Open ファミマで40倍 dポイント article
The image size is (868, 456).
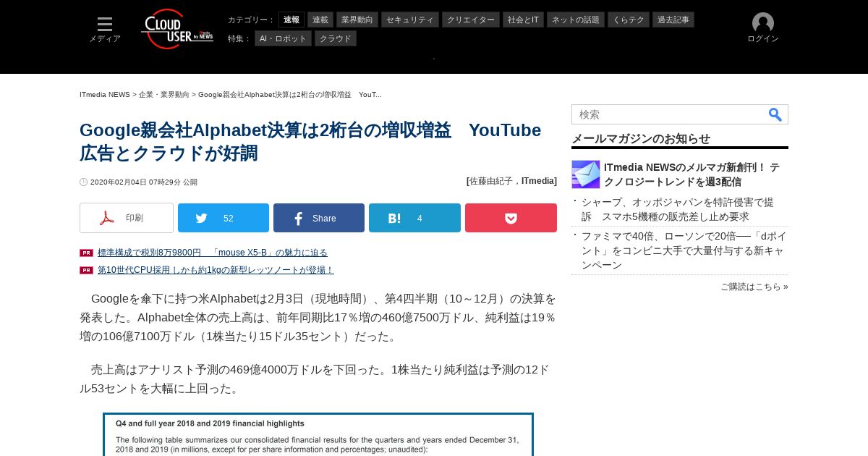[x=684, y=250]
